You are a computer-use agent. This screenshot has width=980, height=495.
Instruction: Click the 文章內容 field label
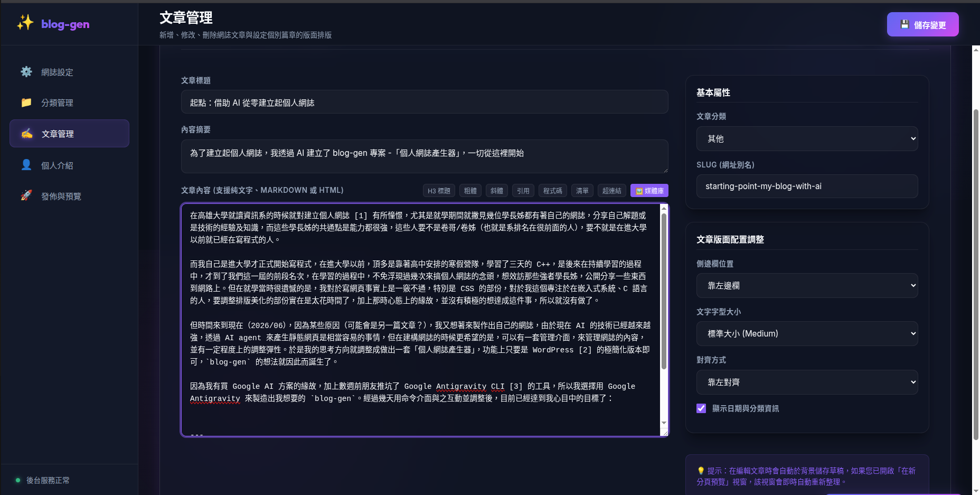pos(262,190)
